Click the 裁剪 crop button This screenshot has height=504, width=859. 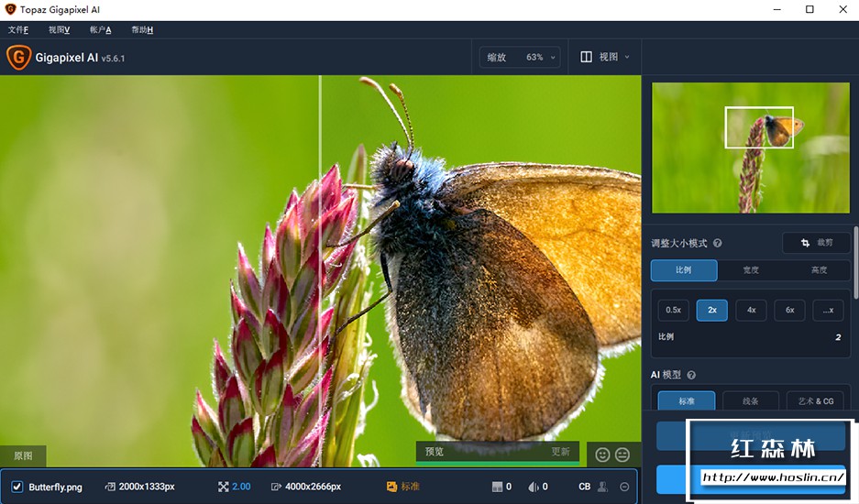816,243
